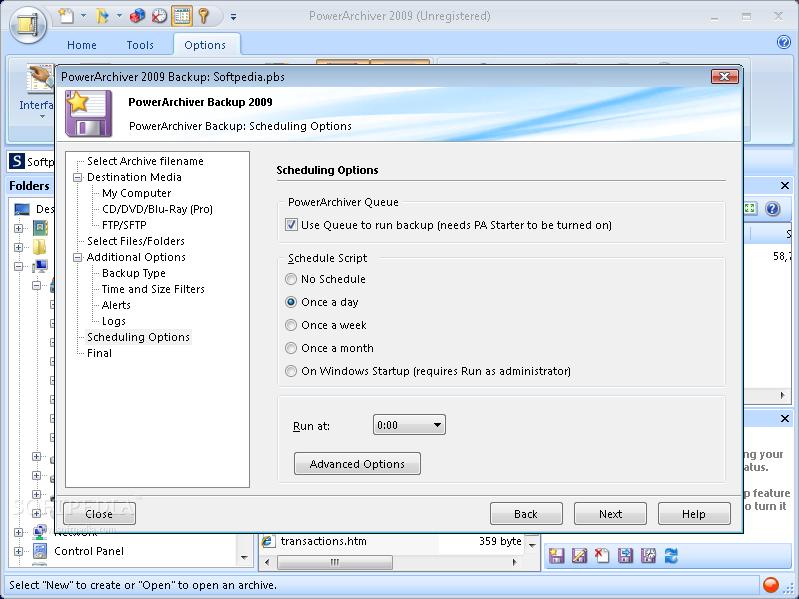The height and width of the screenshot is (599, 799).
Task: Click the transactions.htm file icon
Action: (x=267, y=541)
